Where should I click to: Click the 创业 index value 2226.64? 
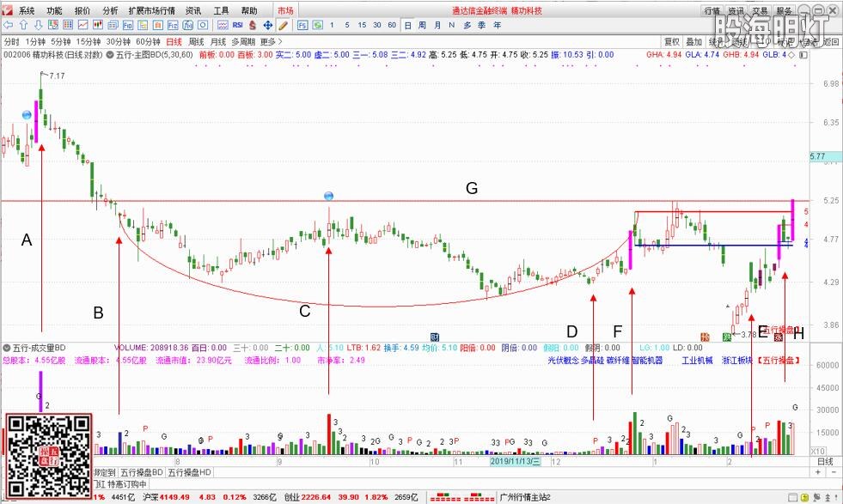[315, 497]
